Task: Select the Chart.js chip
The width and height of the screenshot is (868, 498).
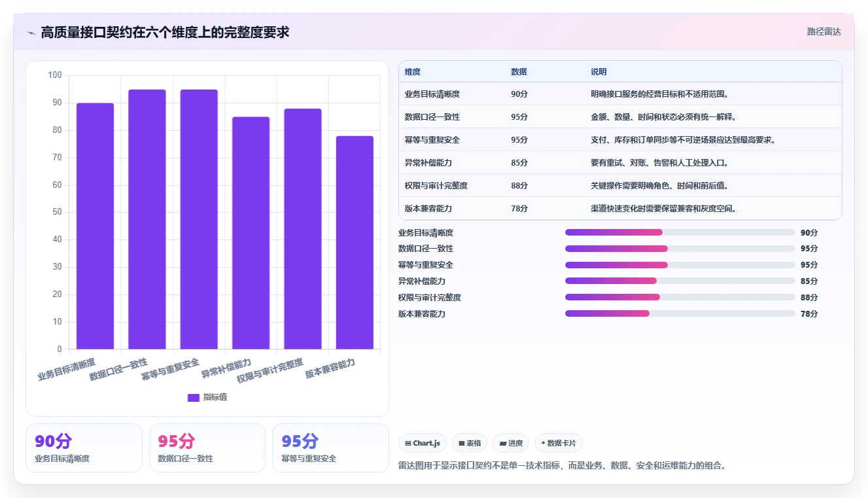Action: 421,443
